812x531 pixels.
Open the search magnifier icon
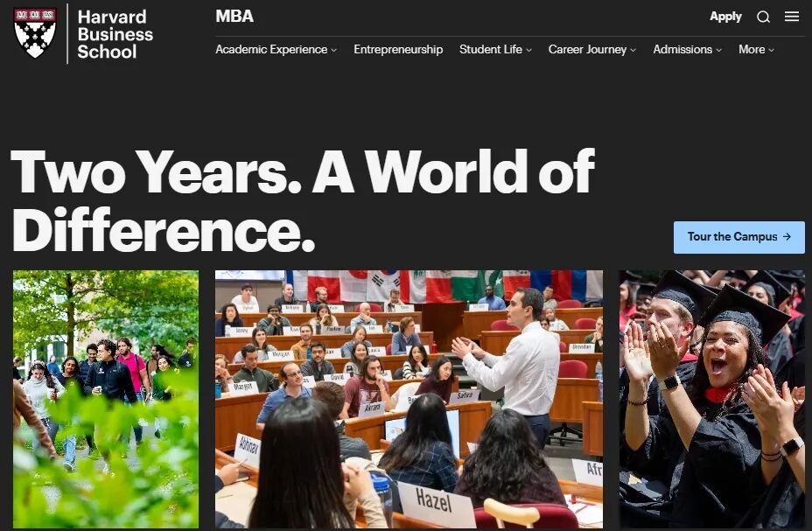pyautogui.click(x=763, y=17)
